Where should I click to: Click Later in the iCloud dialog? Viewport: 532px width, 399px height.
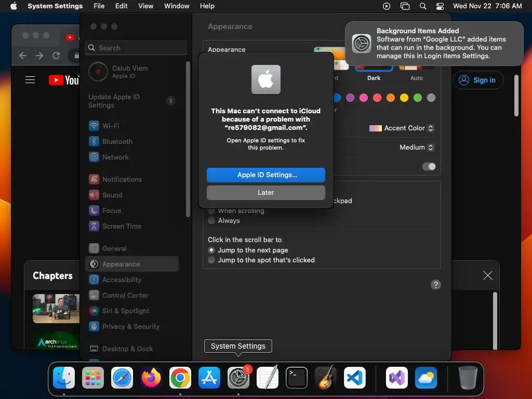tap(265, 193)
